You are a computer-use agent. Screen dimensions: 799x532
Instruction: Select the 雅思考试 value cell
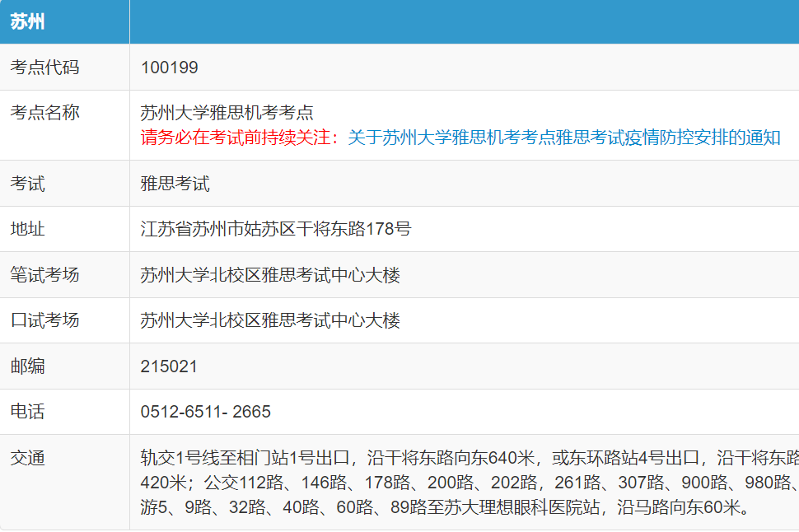175,184
